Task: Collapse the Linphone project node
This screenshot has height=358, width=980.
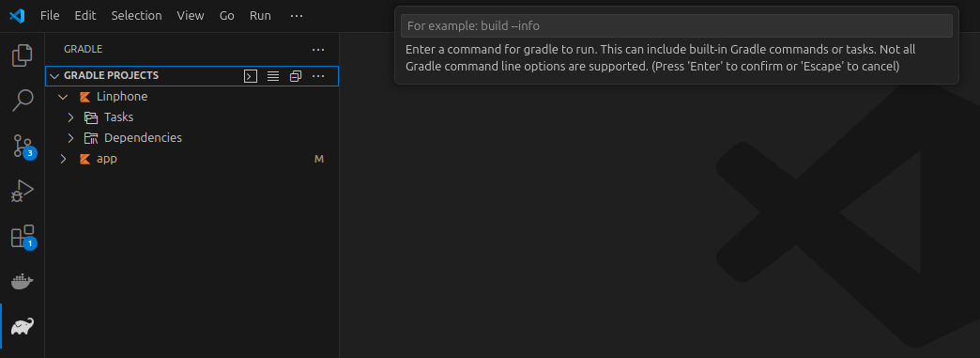Action: coord(63,97)
